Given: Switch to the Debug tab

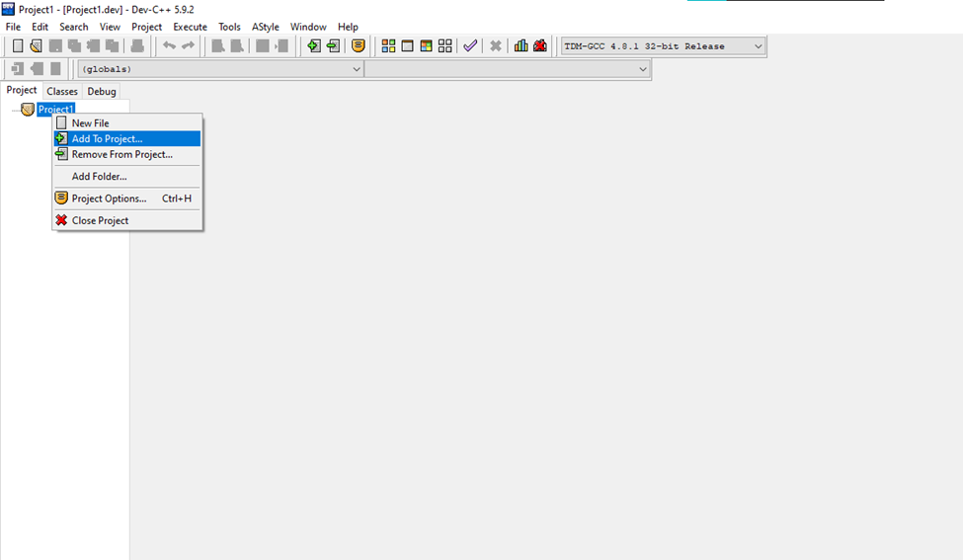Looking at the screenshot, I should [102, 92].
